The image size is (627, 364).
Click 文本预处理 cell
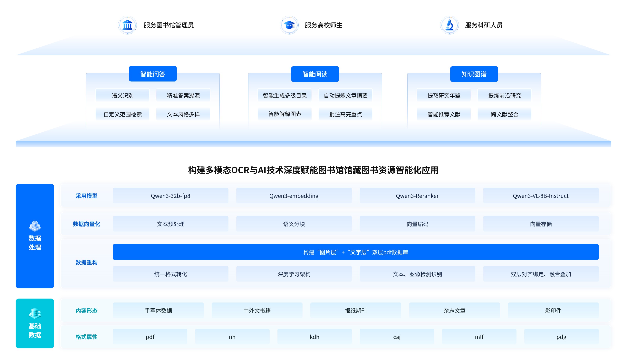click(170, 224)
